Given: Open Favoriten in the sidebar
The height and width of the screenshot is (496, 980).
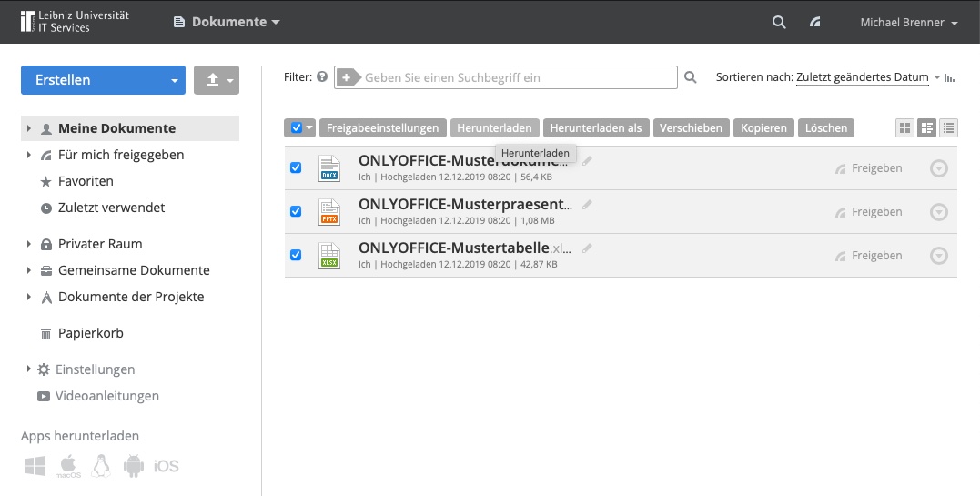Looking at the screenshot, I should coord(86,181).
